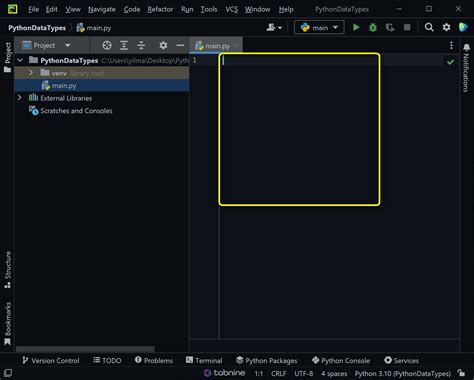Open the 4 spaces indent selector
This screenshot has height=380, width=474.
[x=334, y=373]
